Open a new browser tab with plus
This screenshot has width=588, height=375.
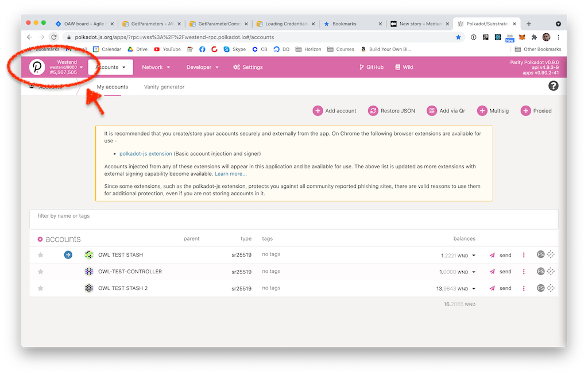point(529,24)
